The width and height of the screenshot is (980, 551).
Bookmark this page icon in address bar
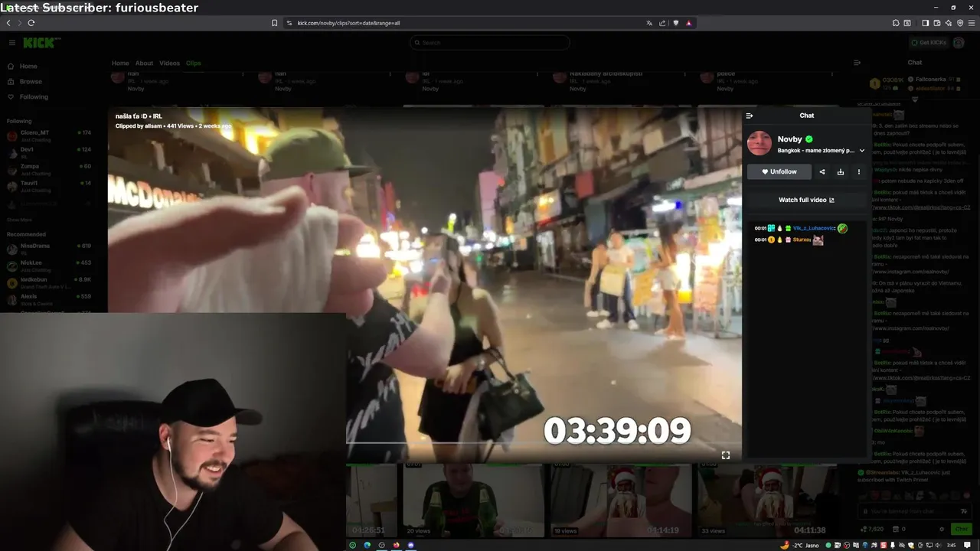pyautogui.click(x=274, y=23)
